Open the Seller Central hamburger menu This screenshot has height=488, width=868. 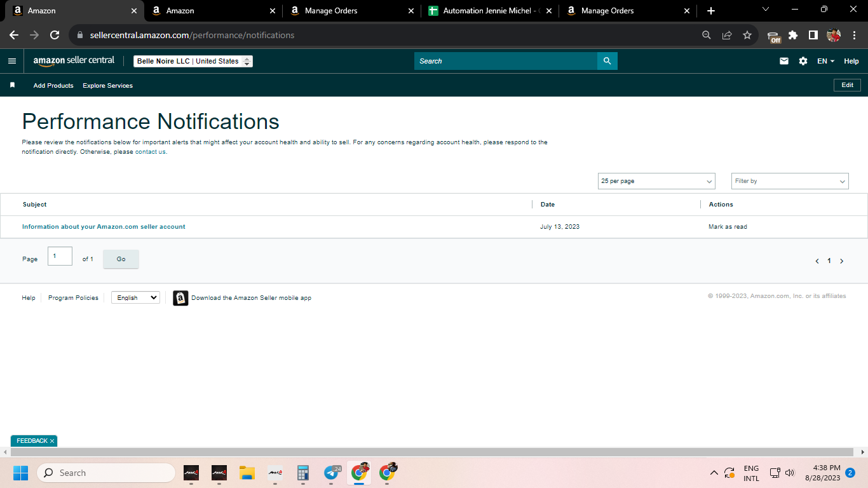pos(12,61)
